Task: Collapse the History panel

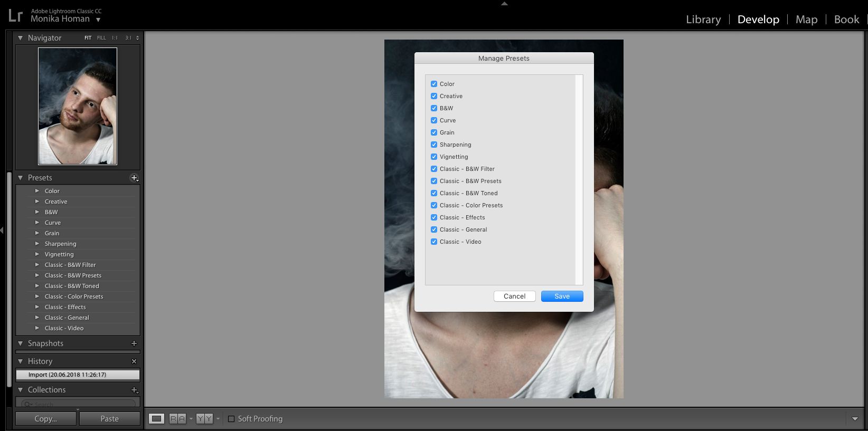Action: coord(20,361)
